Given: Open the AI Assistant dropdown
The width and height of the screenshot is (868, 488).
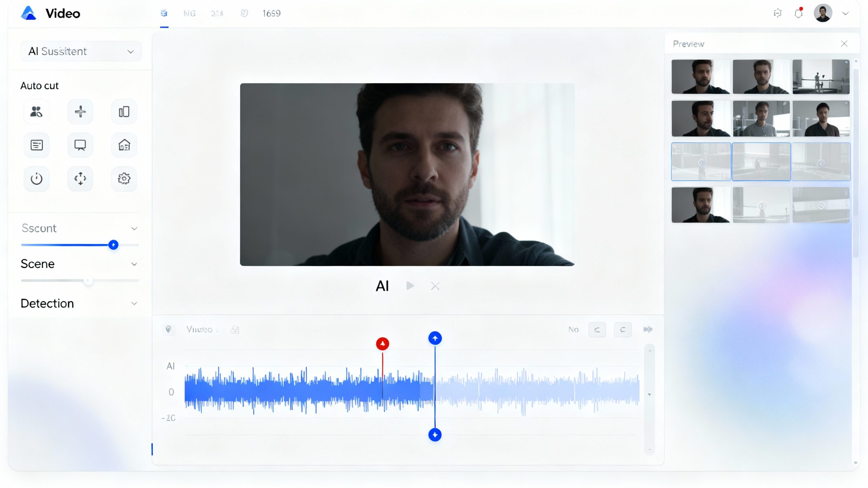Looking at the screenshot, I should (x=81, y=51).
